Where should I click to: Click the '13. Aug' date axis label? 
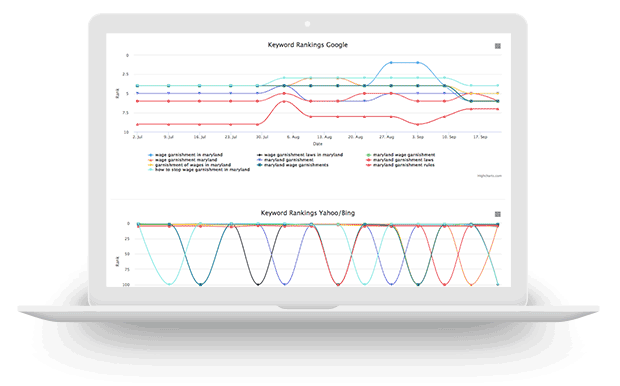pos(324,137)
